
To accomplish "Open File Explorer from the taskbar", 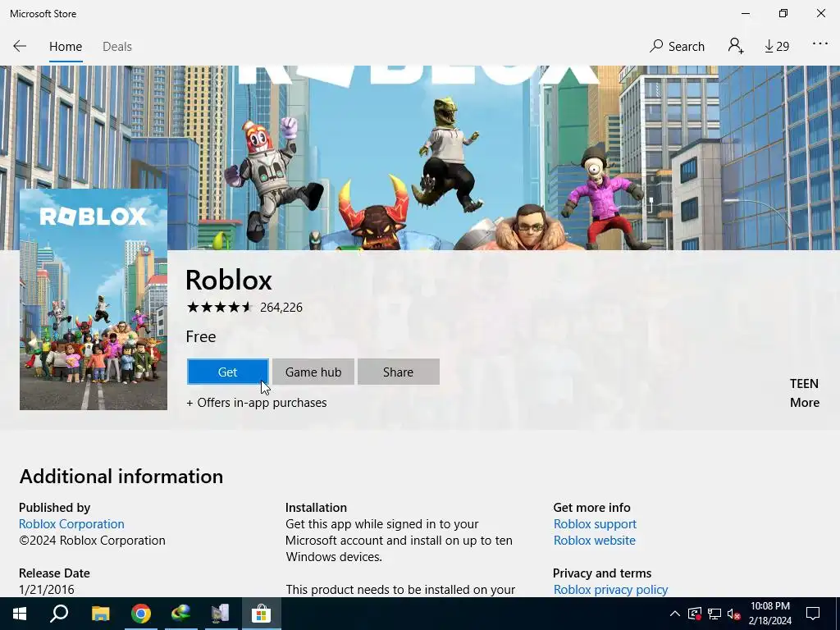I will coord(100,614).
